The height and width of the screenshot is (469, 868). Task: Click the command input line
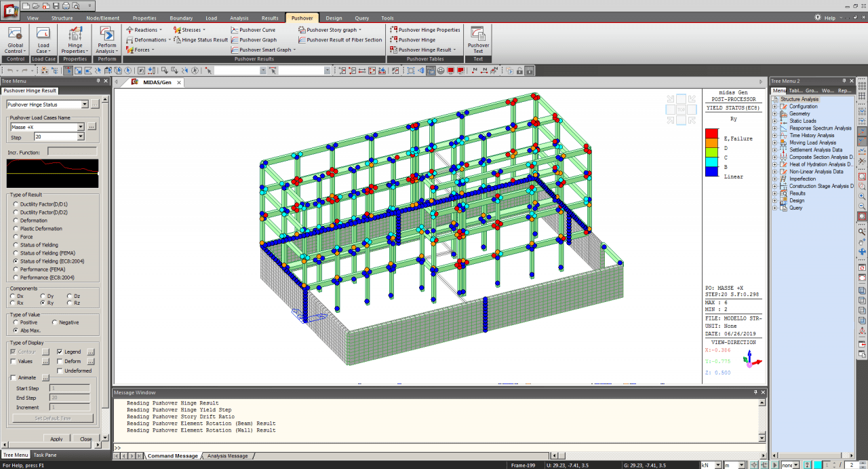pos(434,448)
